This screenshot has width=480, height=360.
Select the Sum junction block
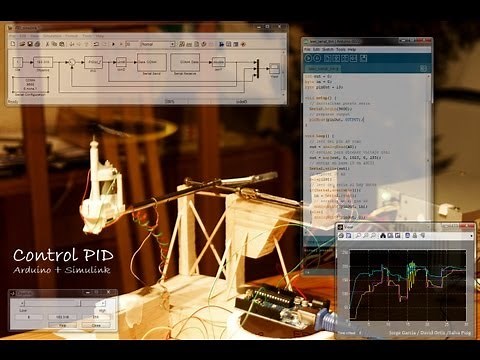pos(71,62)
